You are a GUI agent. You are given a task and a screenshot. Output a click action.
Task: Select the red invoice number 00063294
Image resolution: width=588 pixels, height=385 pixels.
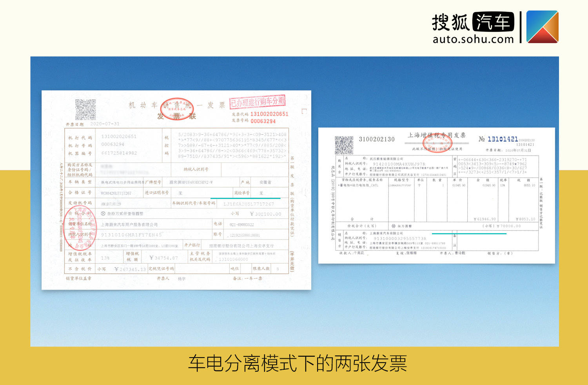(x=263, y=121)
